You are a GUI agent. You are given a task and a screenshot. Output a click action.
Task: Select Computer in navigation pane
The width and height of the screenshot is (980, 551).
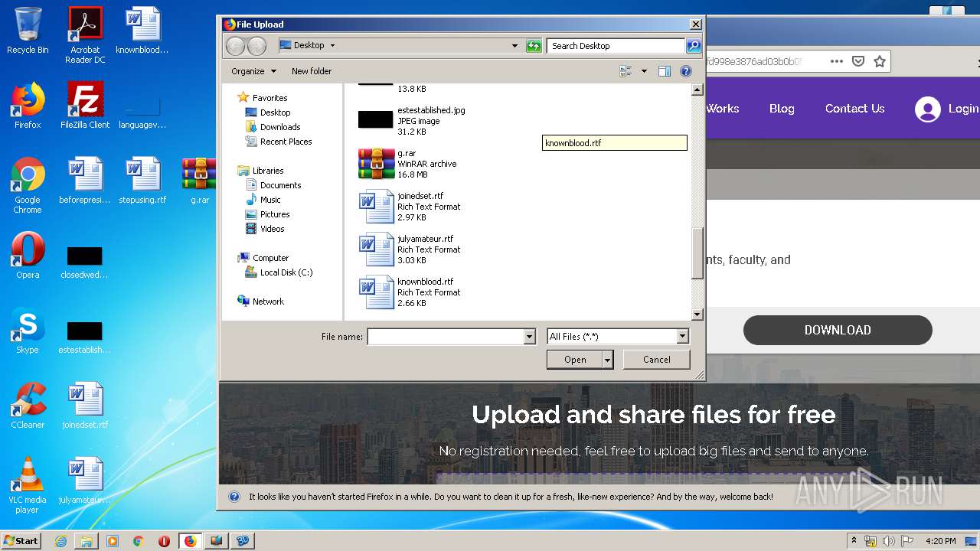(263, 258)
